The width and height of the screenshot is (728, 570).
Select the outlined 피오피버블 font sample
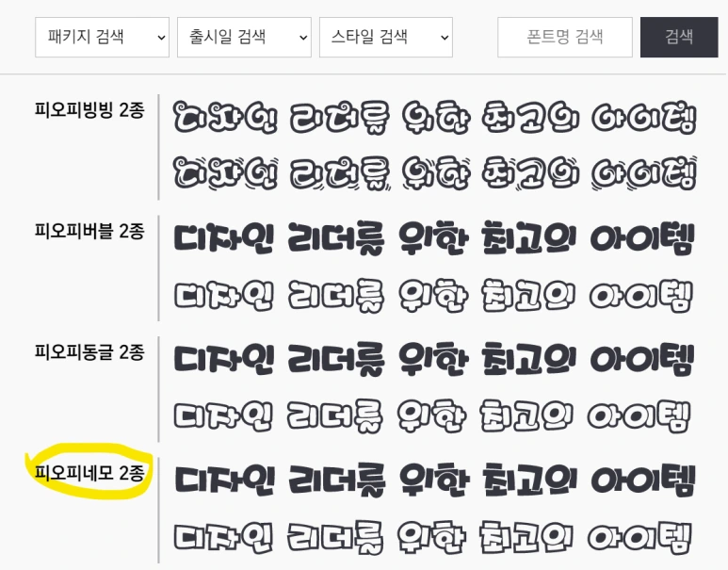click(432, 296)
